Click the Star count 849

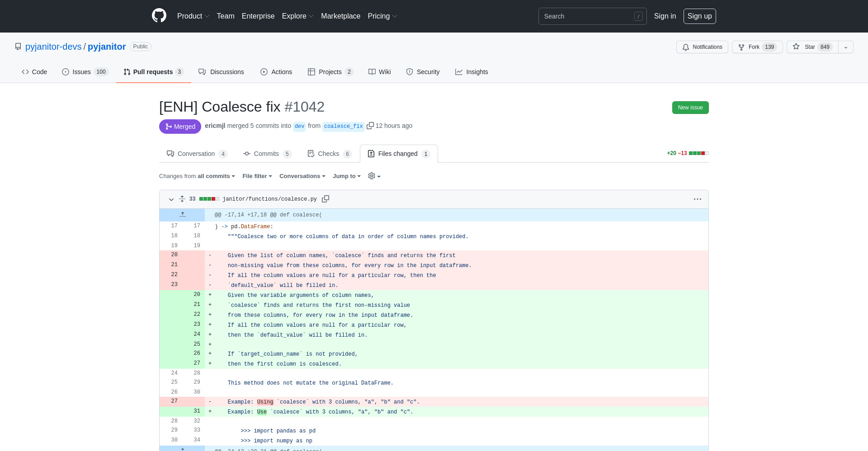[x=825, y=47]
